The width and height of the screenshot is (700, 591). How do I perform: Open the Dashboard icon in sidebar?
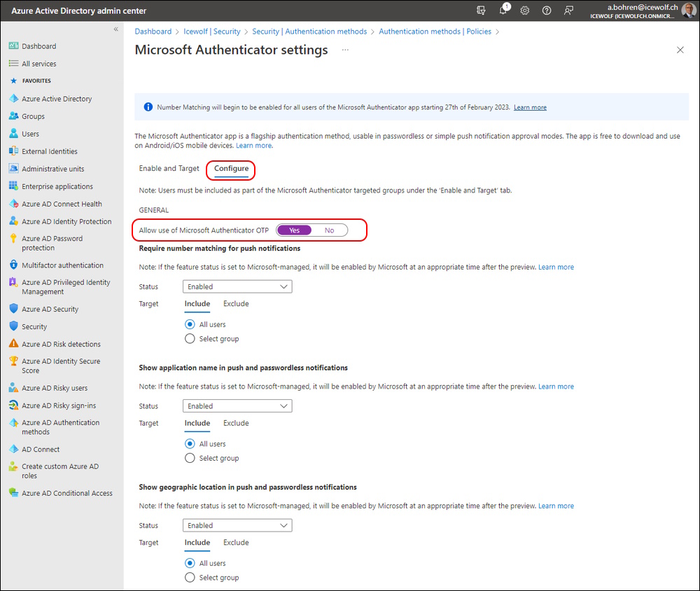[x=14, y=46]
